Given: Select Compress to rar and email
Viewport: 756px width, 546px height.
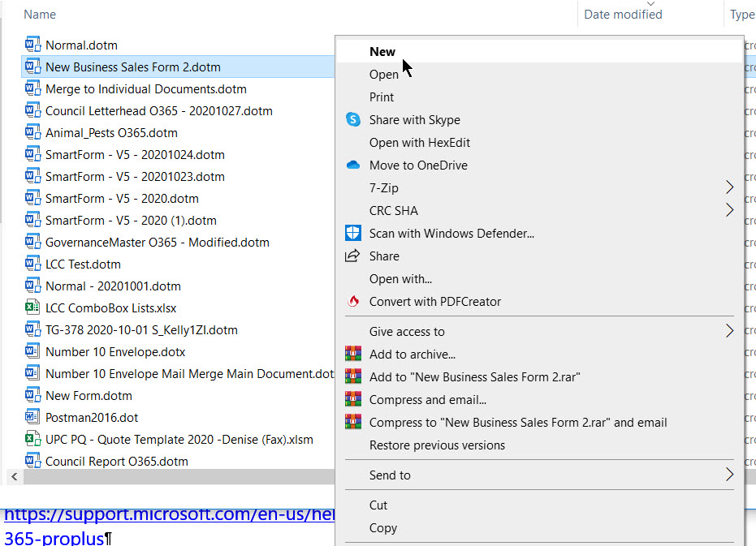Looking at the screenshot, I should [x=539, y=422].
